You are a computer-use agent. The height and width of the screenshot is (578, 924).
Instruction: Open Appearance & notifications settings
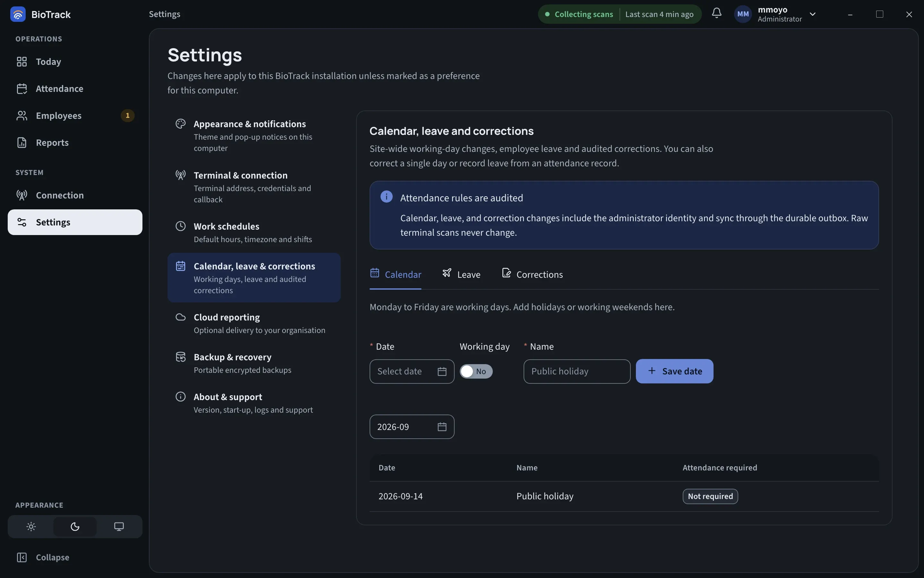[x=254, y=136]
